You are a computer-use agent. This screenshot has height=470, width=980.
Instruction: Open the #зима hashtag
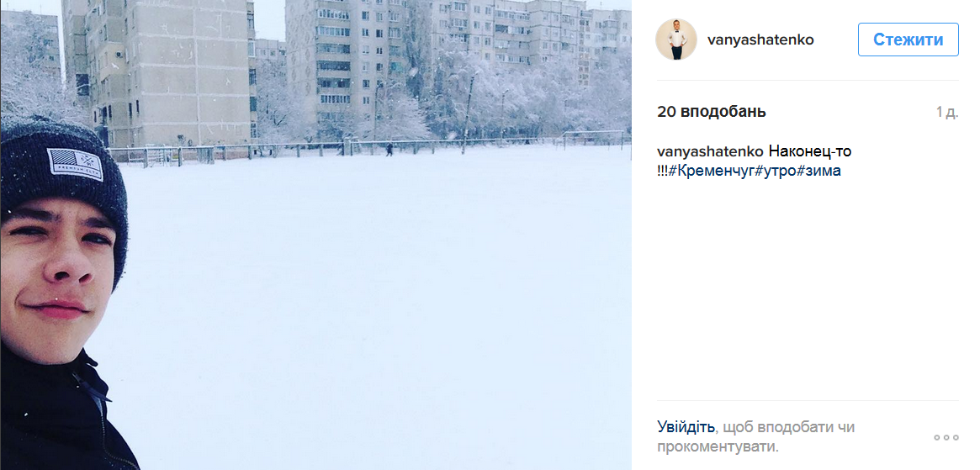click(818, 171)
